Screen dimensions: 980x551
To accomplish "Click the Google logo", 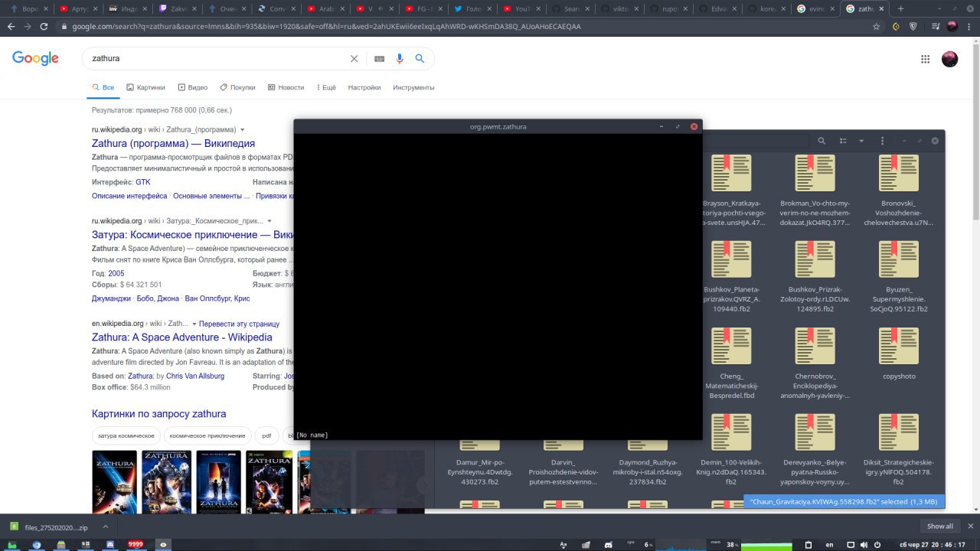I will 35,59.
